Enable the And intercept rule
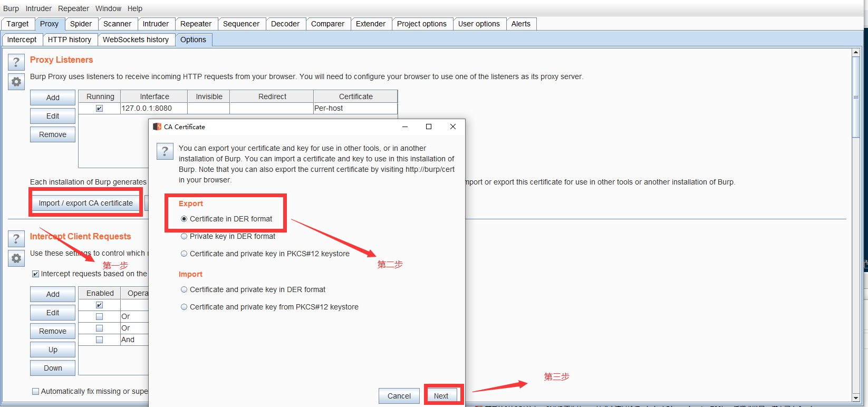The image size is (868, 407). (99, 340)
